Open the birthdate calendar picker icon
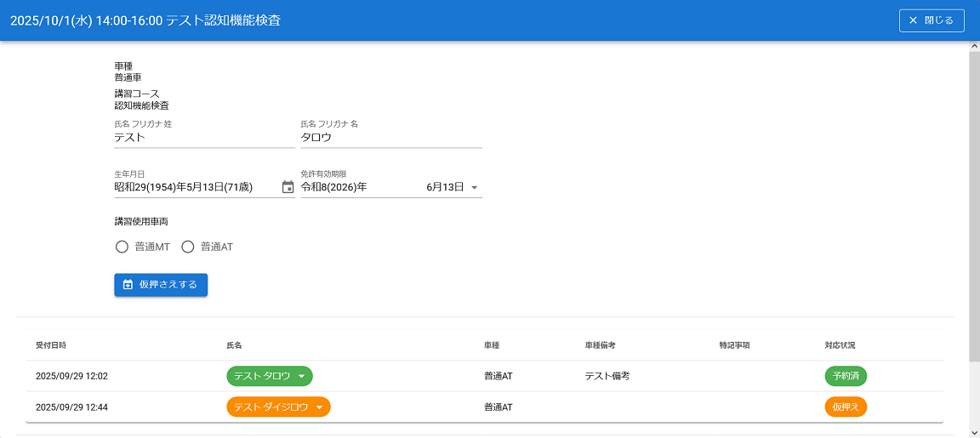Screen dimensions: 980x438 click(x=288, y=187)
